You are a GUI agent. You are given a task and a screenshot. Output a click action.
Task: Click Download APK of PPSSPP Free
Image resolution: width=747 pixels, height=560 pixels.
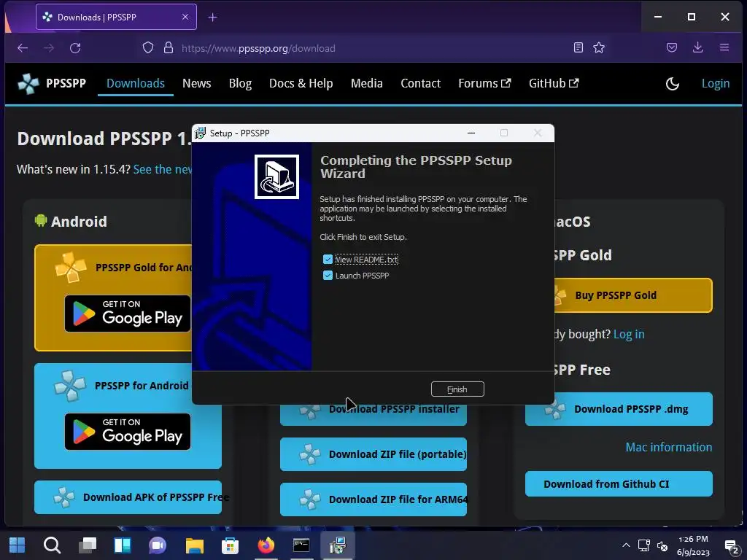coord(128,497)
